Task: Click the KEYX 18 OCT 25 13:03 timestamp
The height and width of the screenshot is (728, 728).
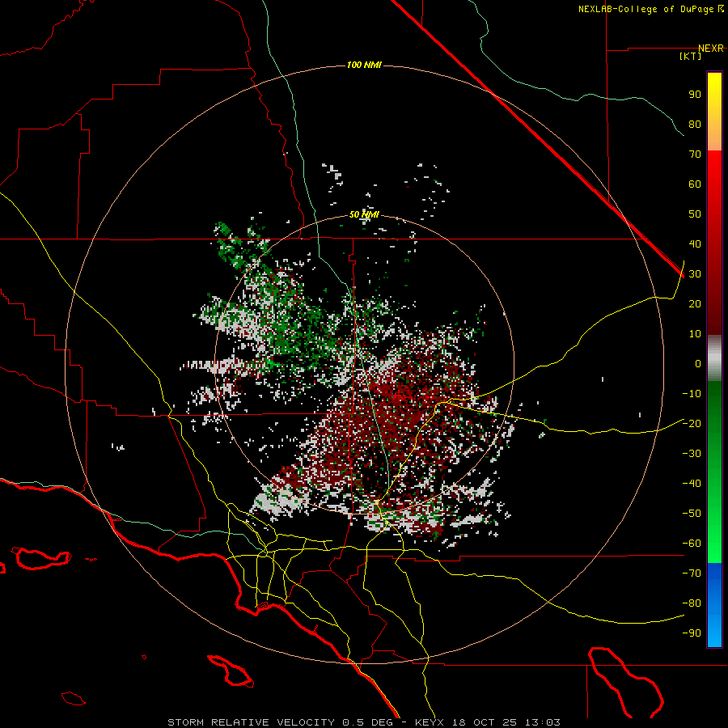Action: pos(488,722)
